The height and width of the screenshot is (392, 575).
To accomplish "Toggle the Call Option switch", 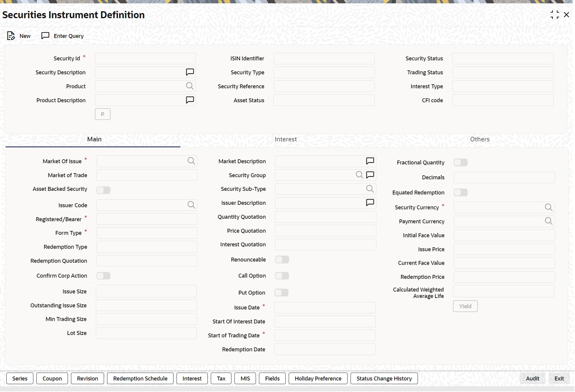I will [x=282, y=276].
